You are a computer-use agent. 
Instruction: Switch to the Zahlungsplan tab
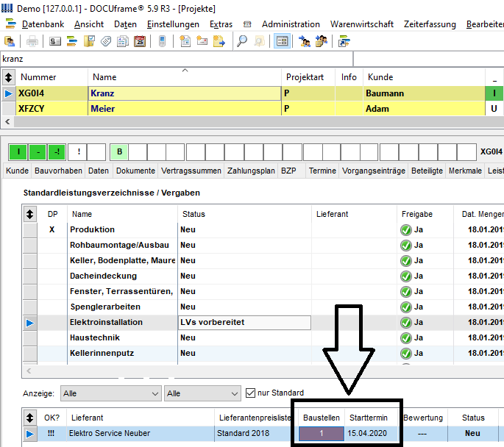click(251, 171)
